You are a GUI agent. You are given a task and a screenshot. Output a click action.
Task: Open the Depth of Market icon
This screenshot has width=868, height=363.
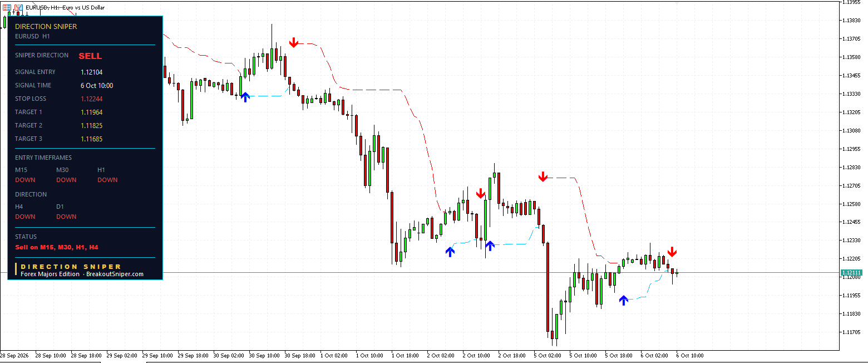click(x=18, y=7)
